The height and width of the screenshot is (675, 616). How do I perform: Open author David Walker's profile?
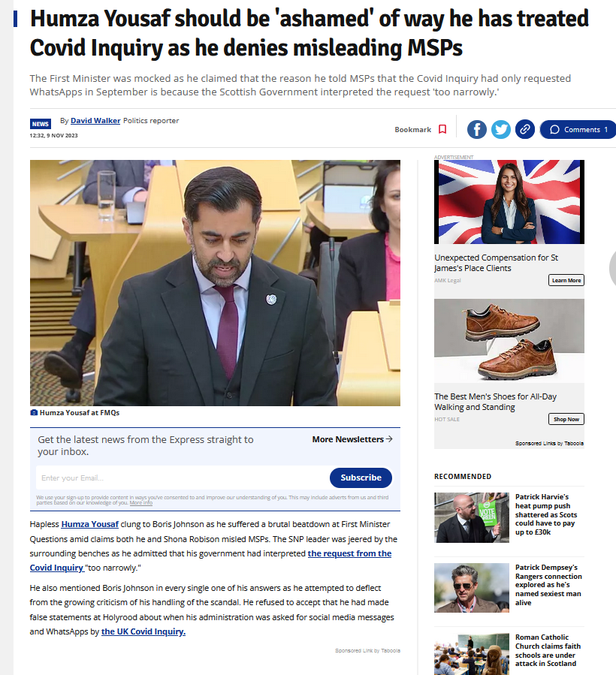click(x=95, y=121)
